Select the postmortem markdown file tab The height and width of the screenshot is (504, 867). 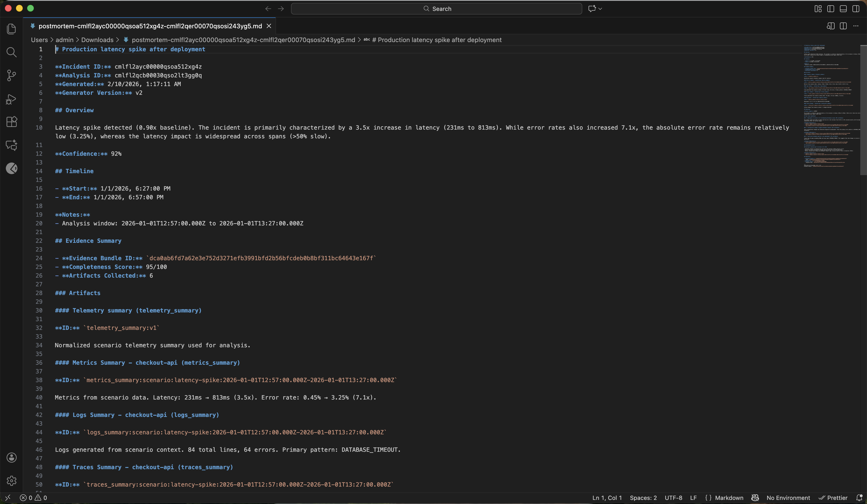tap(150, 26)
